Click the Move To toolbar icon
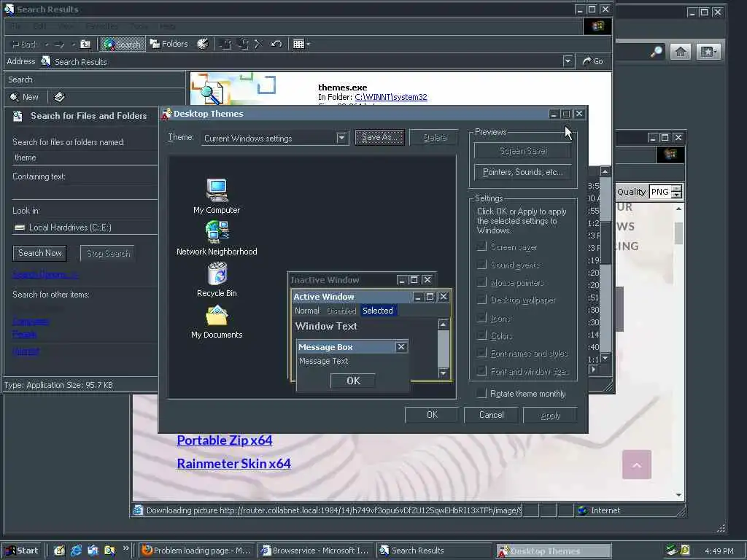Screen dimensions: 747x560 pyautogui.click(x=225, y=44)
